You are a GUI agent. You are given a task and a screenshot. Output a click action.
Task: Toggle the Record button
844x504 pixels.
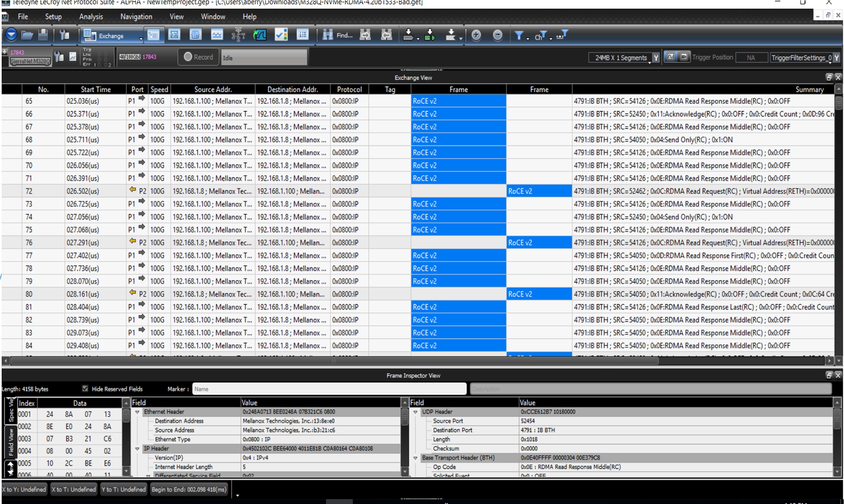(198, 57)
